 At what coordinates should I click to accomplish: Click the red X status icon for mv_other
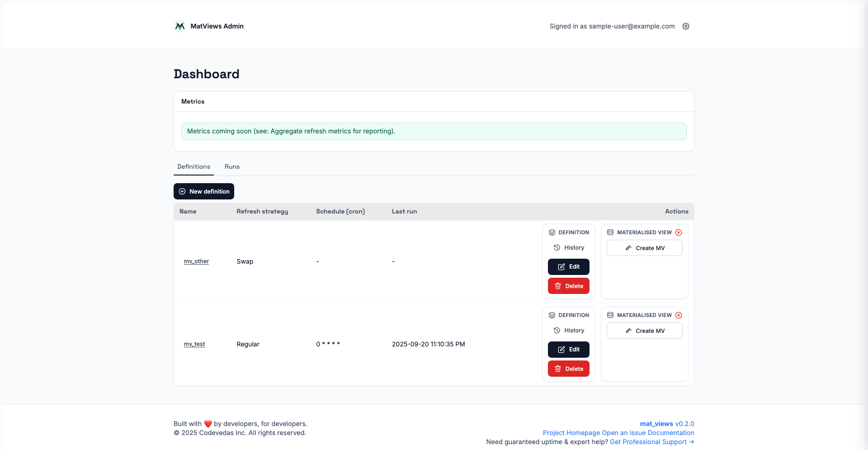pos(679,232)
